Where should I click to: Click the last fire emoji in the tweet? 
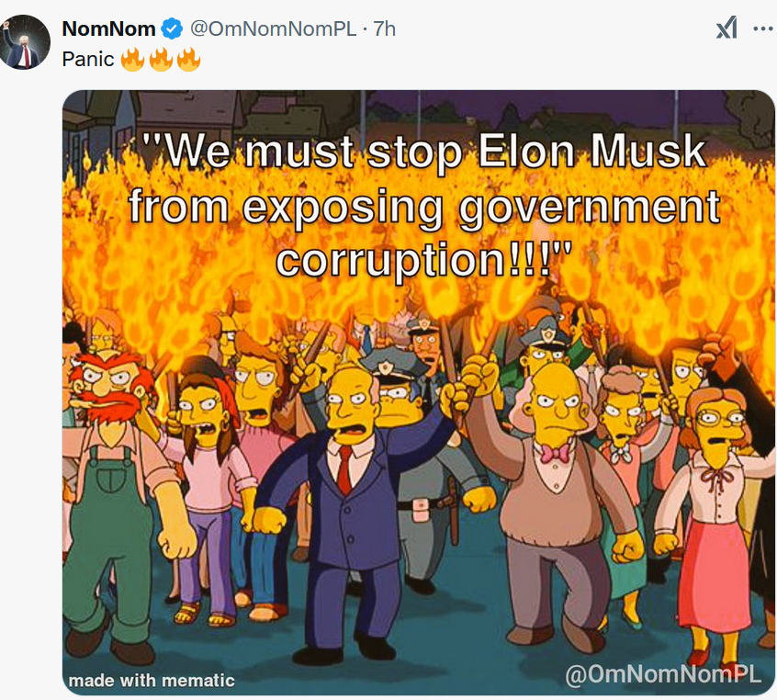pos(189,59)
